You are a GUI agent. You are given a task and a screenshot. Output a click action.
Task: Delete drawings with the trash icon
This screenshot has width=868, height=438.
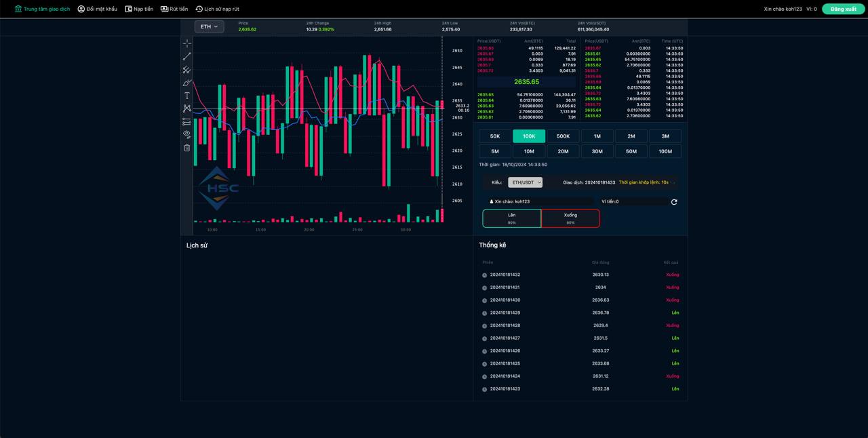[x=186, y=148]
